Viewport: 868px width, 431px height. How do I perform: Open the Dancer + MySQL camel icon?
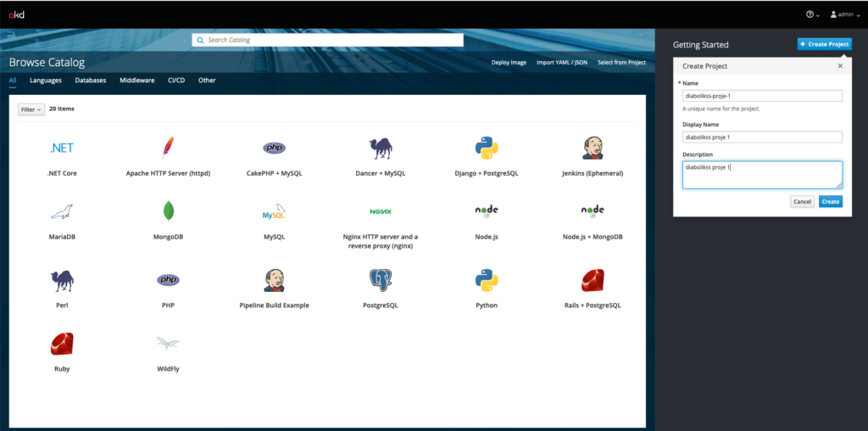pos(381,148)
